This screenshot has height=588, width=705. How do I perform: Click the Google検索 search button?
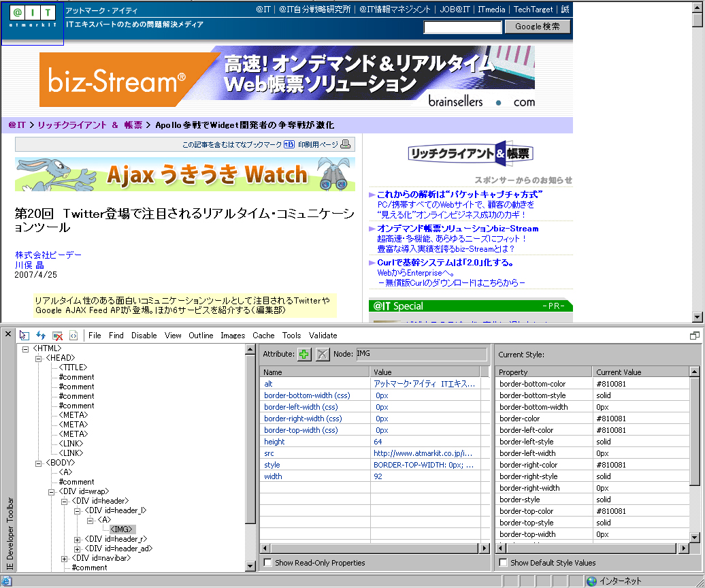click(538, 27)
